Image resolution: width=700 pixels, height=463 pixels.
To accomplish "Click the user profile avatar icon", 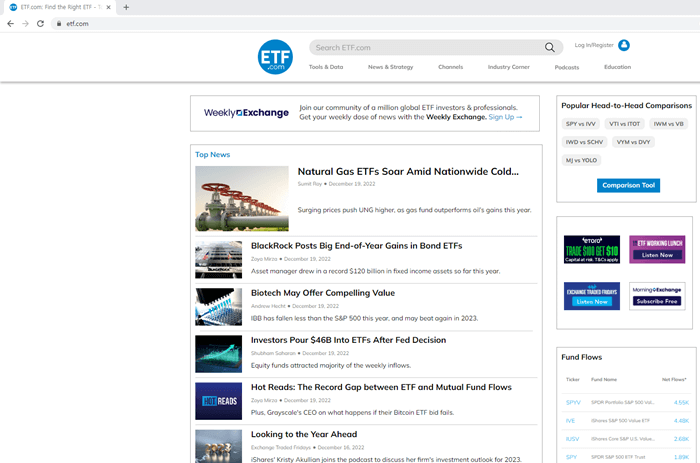I will tap(624, 45).
